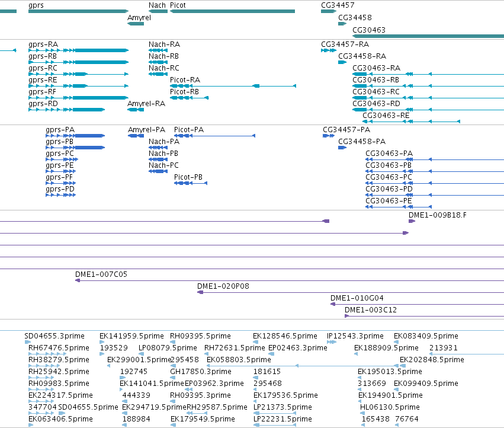This screenshot has height=428, width=504.
Task: Click transcript Nach-RA label
Action: tap(164, 44)
